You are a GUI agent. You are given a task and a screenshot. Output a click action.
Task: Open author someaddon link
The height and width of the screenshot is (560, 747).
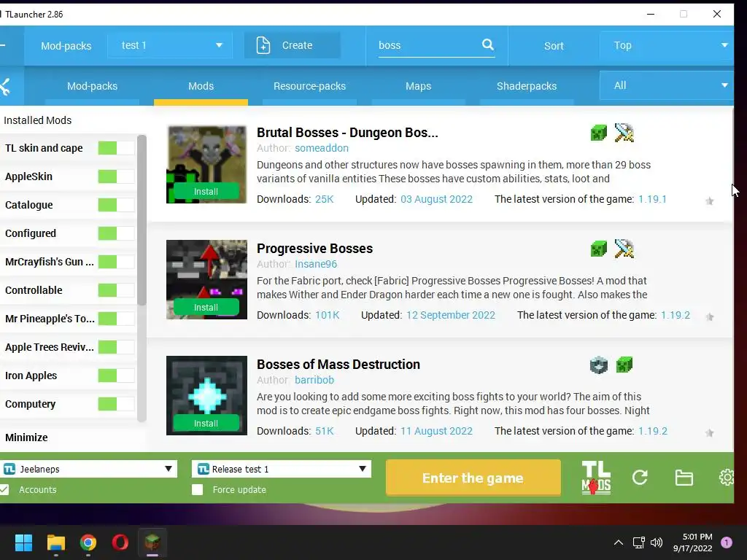coord(322,148)
